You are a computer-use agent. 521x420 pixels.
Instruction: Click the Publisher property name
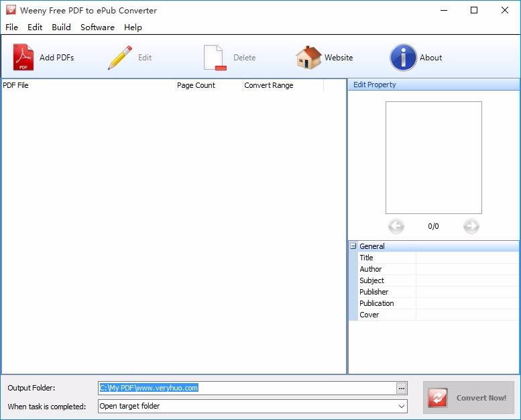click(373, 292)
